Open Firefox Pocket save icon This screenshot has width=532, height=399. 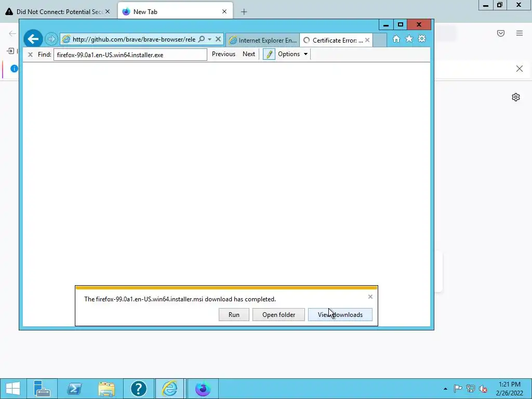501,33
